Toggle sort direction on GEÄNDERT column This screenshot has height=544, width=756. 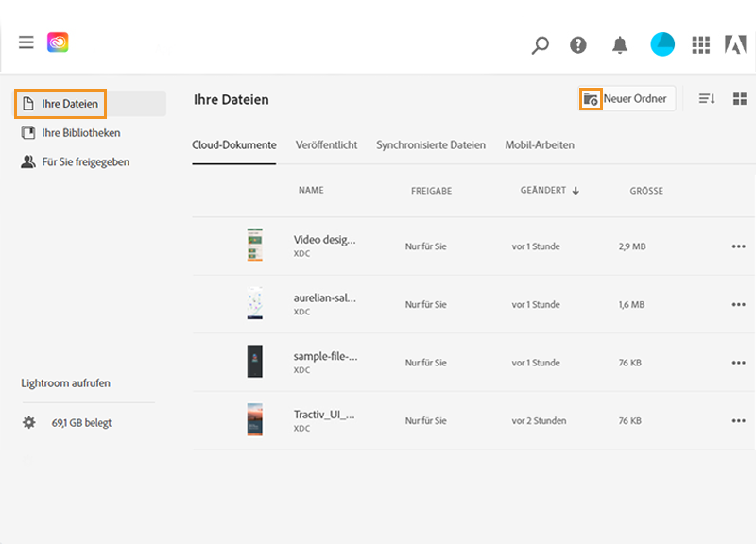(577, 190)
